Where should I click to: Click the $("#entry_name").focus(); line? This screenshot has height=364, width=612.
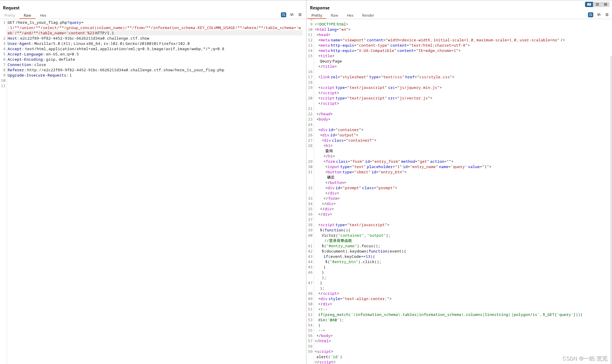click(351, 246)
